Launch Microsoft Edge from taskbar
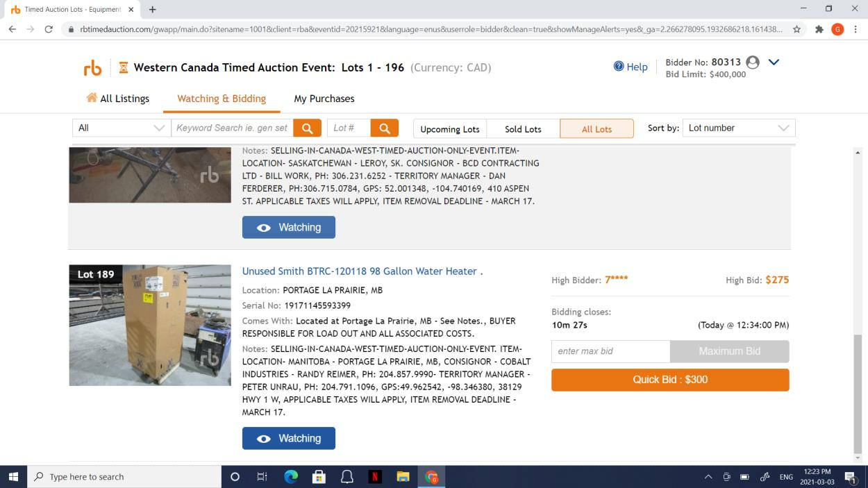Viewport: 868px width, 488px height. 291,477
